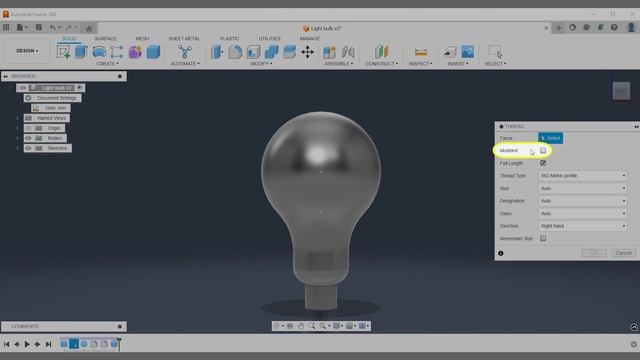640x360 pixels.
Task: Open the Direction dropdown
Action: pos(582,226)
